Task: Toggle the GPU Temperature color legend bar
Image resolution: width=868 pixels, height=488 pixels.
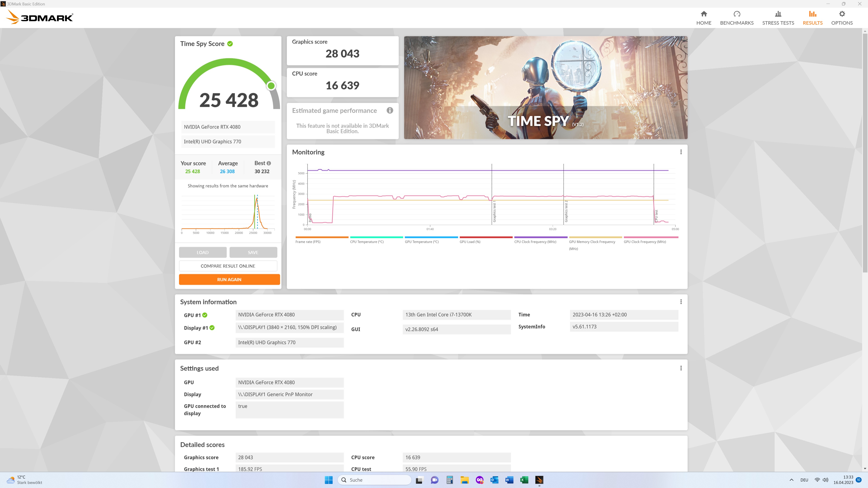Action: (x=431, y=237)
